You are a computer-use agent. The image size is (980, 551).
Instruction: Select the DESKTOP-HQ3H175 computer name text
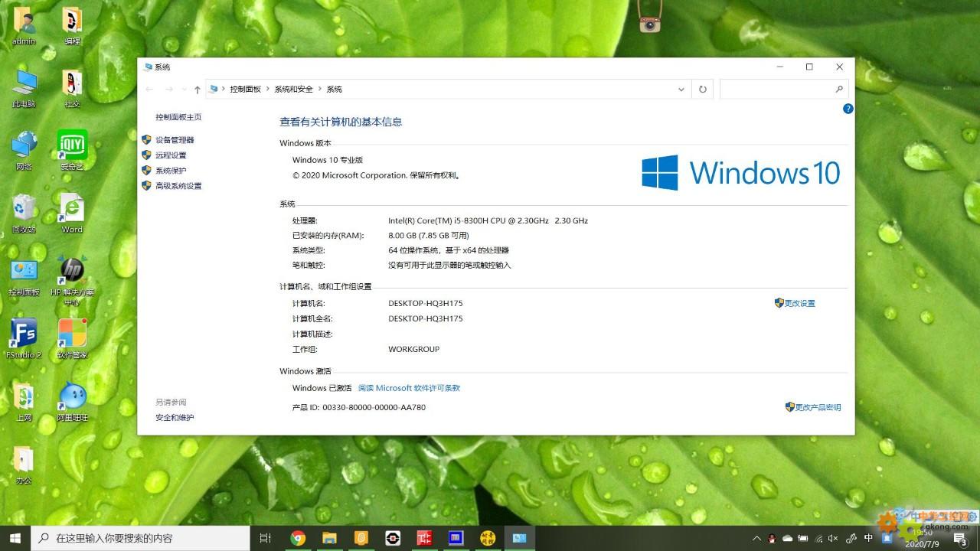coord(426,304)
